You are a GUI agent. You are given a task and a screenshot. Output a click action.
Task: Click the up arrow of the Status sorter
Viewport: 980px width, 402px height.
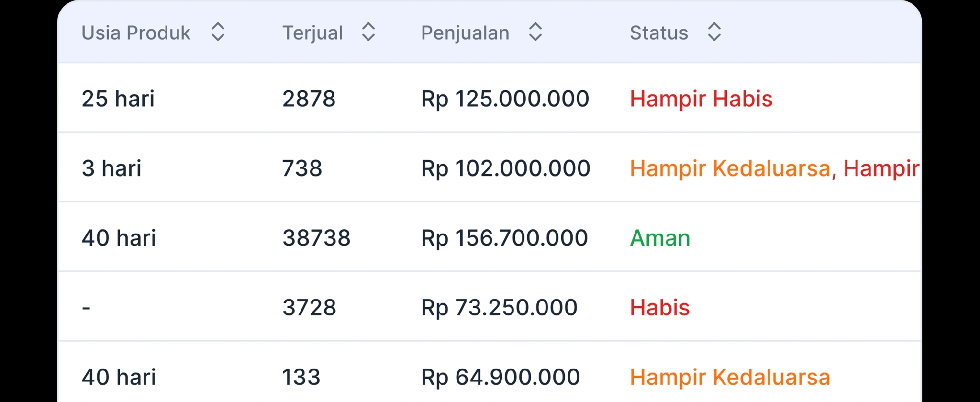click(713, 26)
